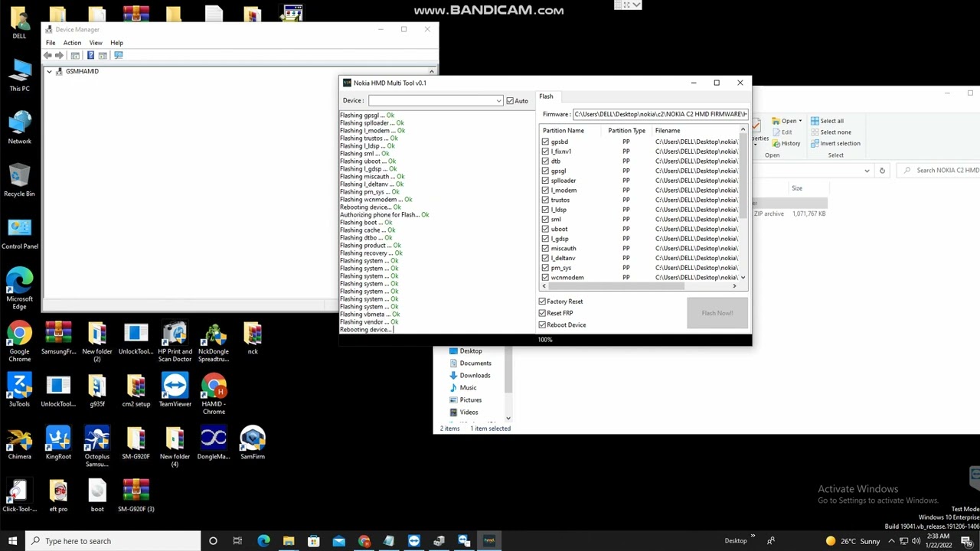Image resolution: width=980 pixels, height=551 pixels.
Task: Open the SamFirm desktop shortcut
Action: pos(253,444)
